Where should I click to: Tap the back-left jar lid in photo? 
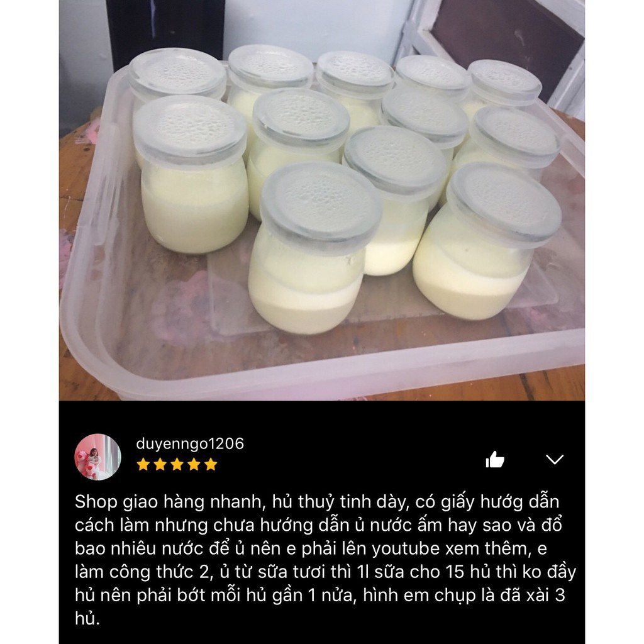pyautogui.click(x=177, y=73)
